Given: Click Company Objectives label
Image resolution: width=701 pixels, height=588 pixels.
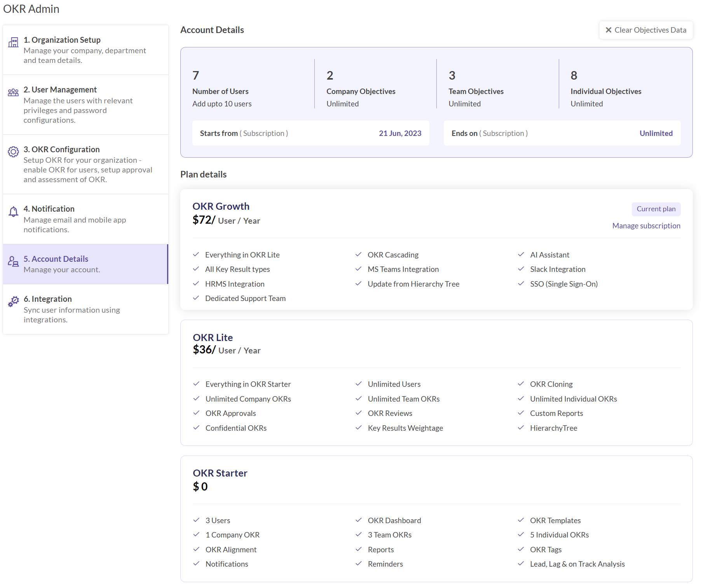Looking at the screenshot, I should tap(361, 91).
